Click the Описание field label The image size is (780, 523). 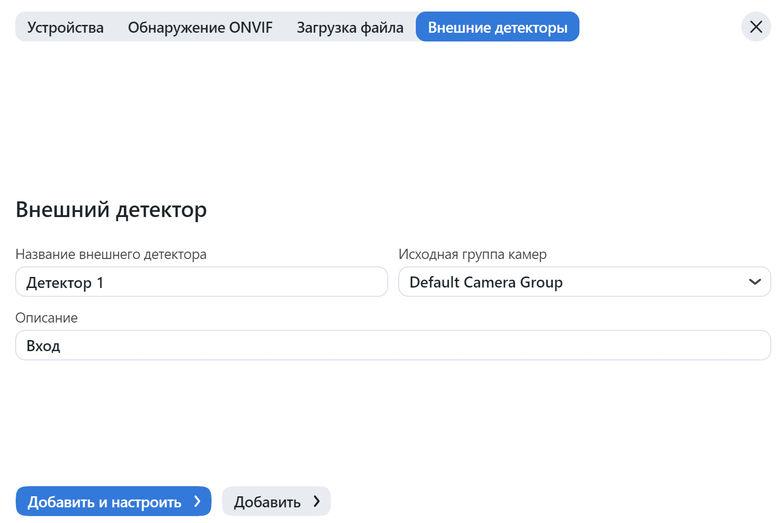[46, 317]
